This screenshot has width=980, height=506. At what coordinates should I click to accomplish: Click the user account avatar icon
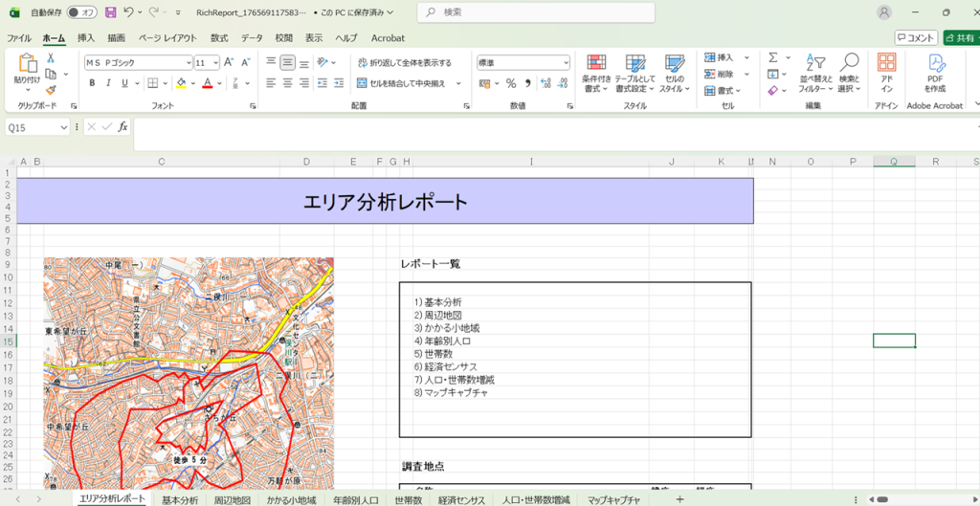[884, 12]
